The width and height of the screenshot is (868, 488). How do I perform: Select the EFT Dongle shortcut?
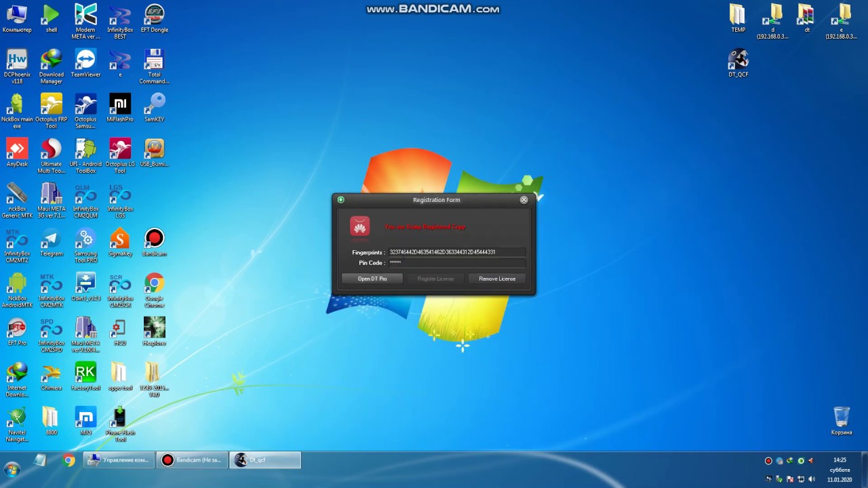[x=155, y=18]
